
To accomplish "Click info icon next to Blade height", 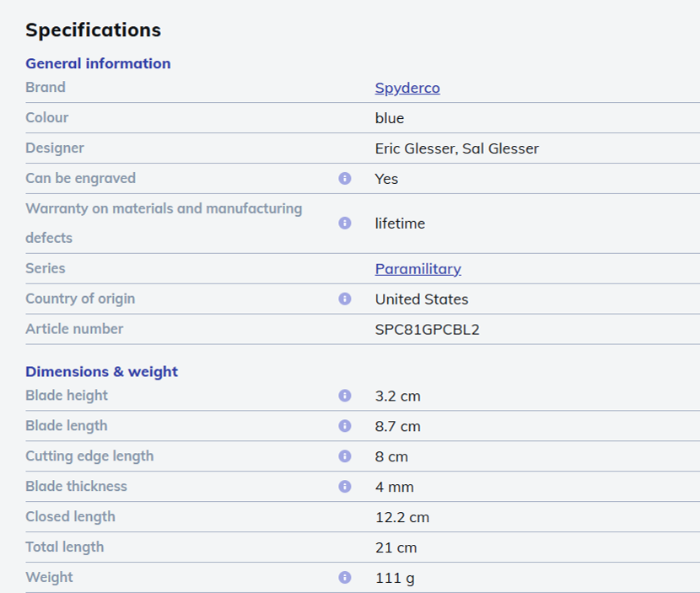I will click(x=345, y=396).
